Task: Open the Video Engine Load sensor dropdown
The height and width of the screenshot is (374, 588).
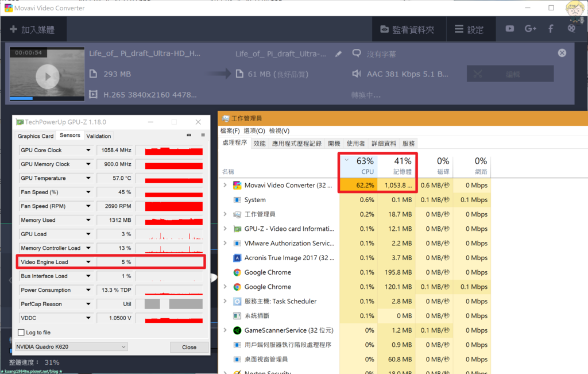Action: [x=88, y=262]
